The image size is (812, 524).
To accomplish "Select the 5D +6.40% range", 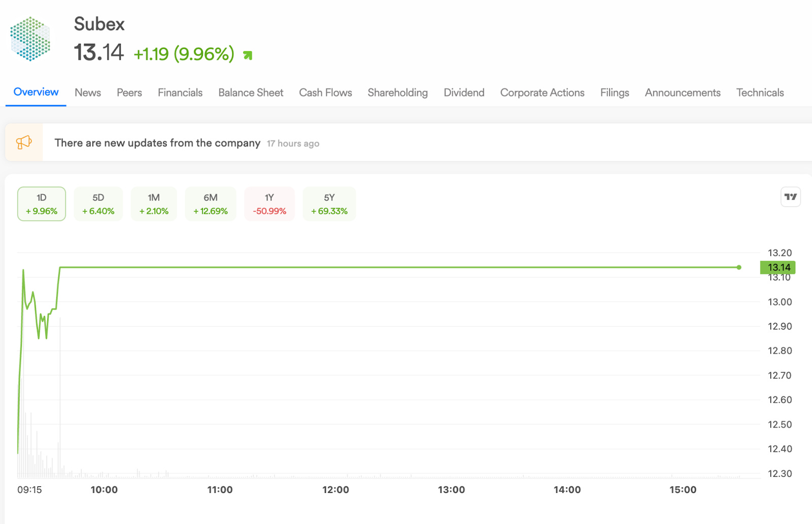I will pyautogui.click(x=98, y=204).
